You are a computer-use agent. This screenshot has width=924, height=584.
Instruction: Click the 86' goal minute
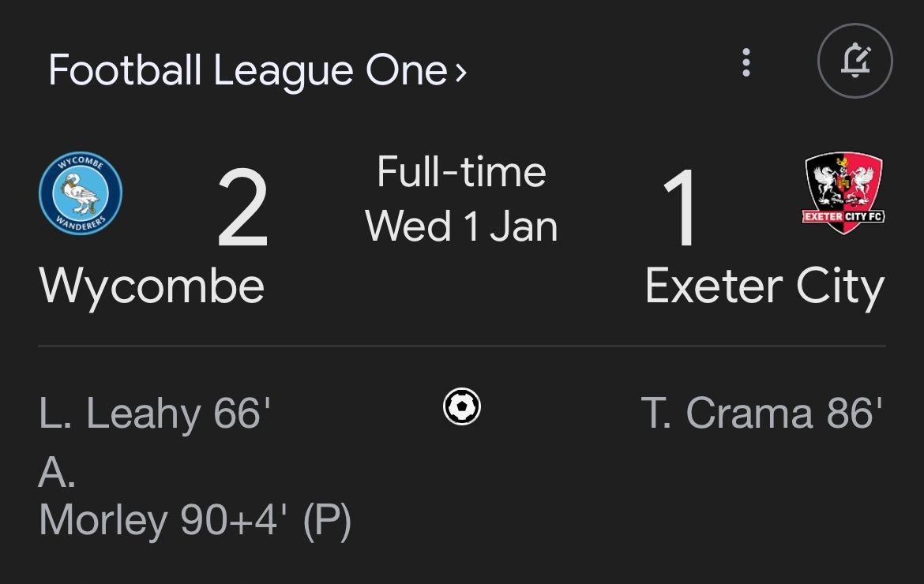[855, 414]
